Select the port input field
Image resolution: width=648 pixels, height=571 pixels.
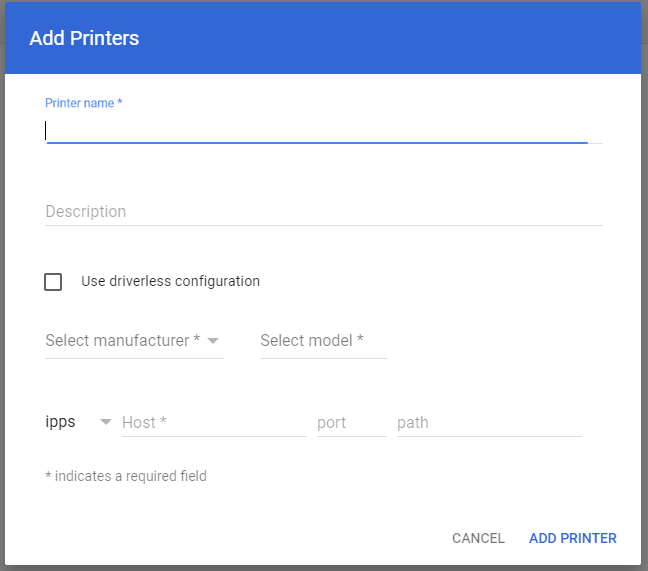pyautogui.click(x=351, y=423)
